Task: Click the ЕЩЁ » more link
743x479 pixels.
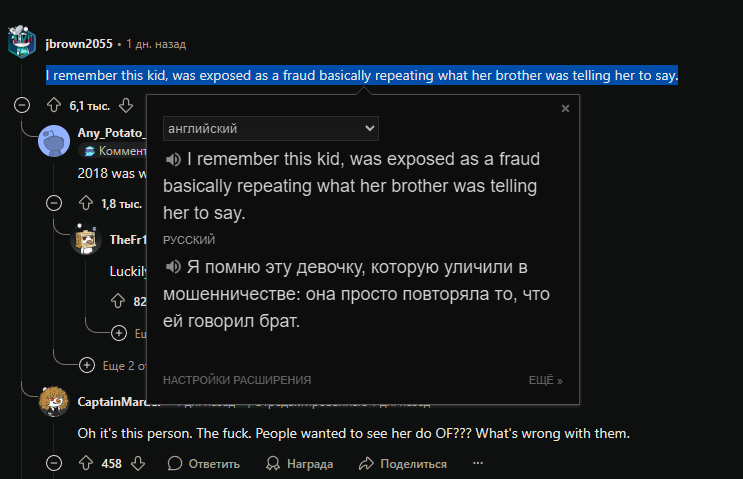Action: pyautogui.click(x=546, y=381)
